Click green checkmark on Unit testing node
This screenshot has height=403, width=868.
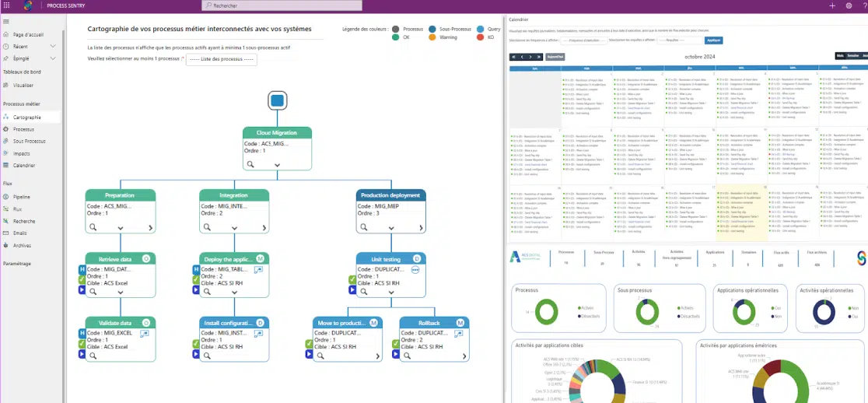coord(353,279)
